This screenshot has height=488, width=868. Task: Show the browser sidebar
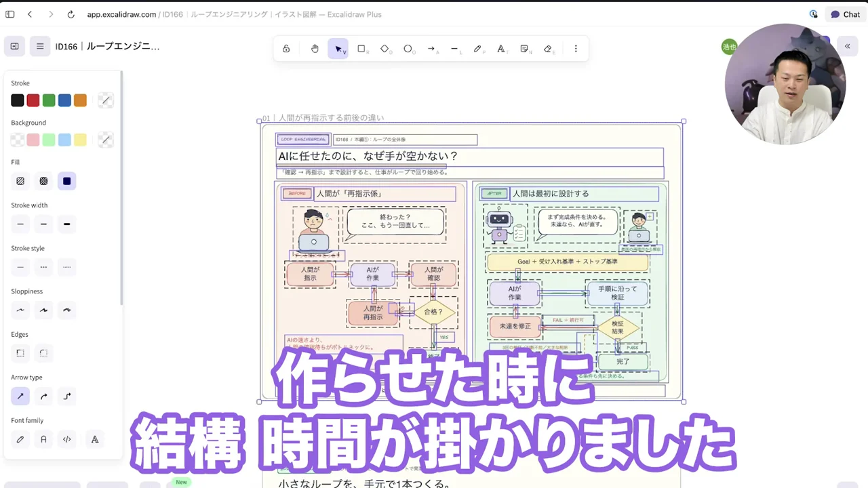[10, 14]
